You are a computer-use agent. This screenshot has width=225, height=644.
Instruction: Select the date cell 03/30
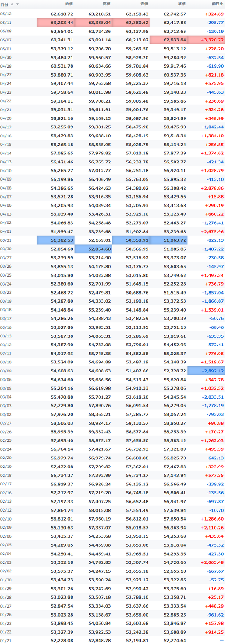click(5, 249)
